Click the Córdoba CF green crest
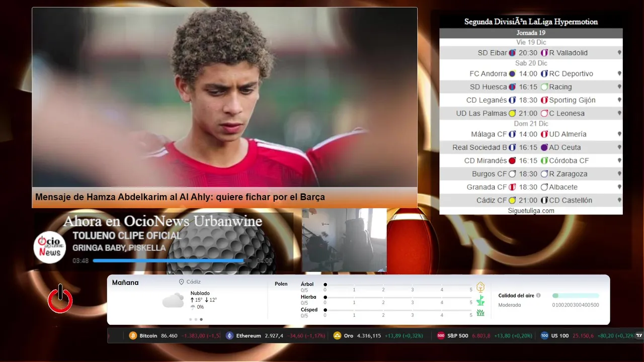 click(544, 161)
